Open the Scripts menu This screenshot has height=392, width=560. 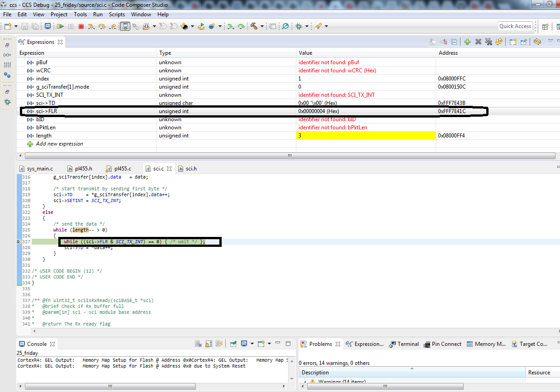coord(117,14)
